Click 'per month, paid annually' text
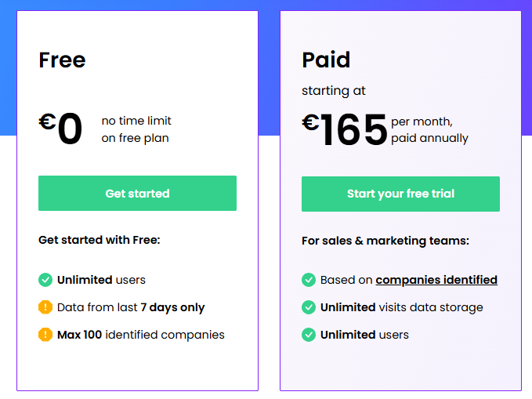This screenshot has width=532, height=399. [x=429, y=129]
